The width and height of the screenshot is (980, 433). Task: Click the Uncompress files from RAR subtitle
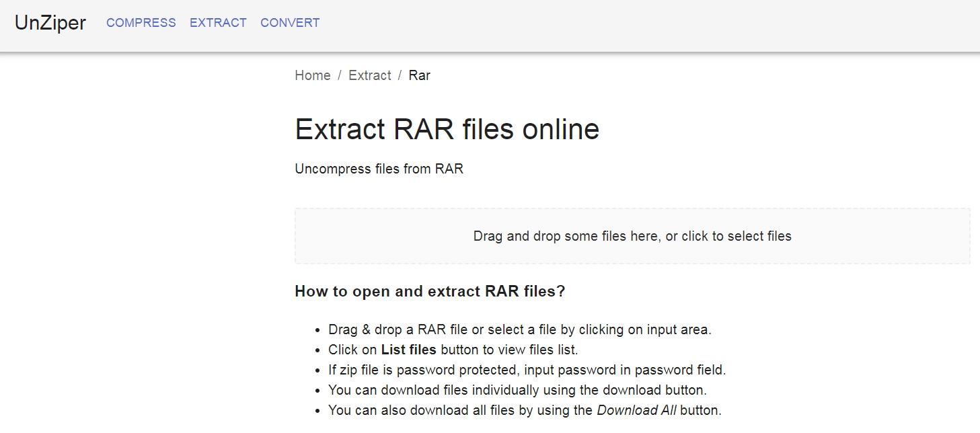(378, 169)
